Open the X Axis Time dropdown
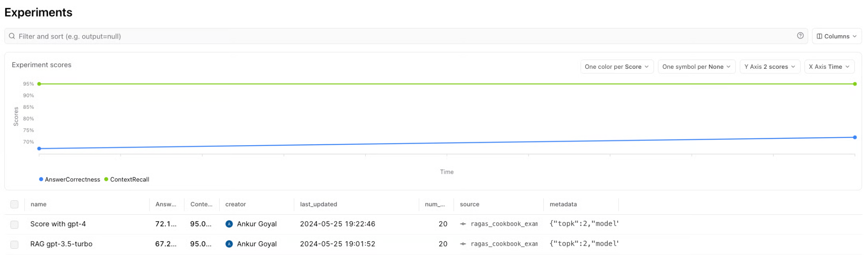Viewport: 868px width, 267px height. 829,67
